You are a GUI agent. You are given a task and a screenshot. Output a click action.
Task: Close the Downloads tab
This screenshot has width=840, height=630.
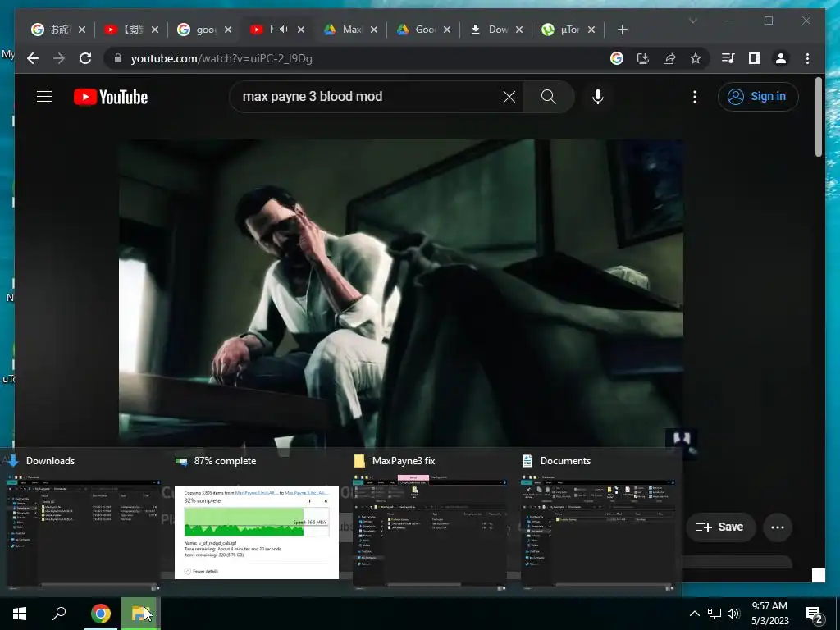[519, 30]
